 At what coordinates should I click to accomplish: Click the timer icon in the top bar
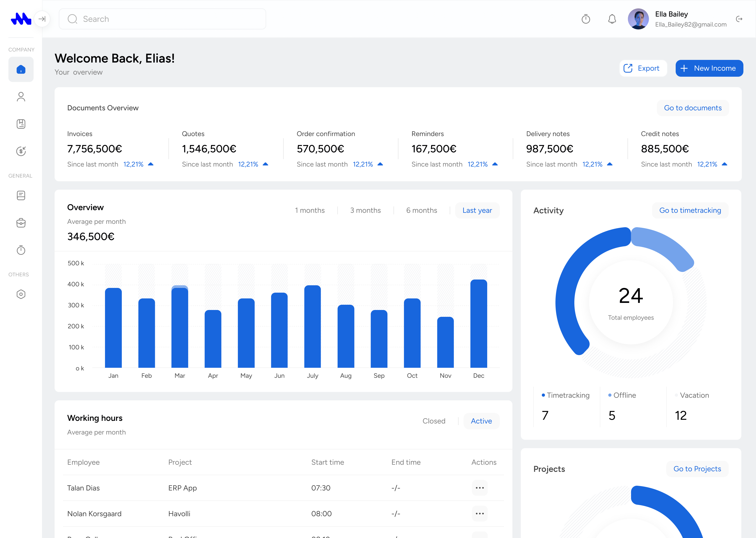point(586,19)
